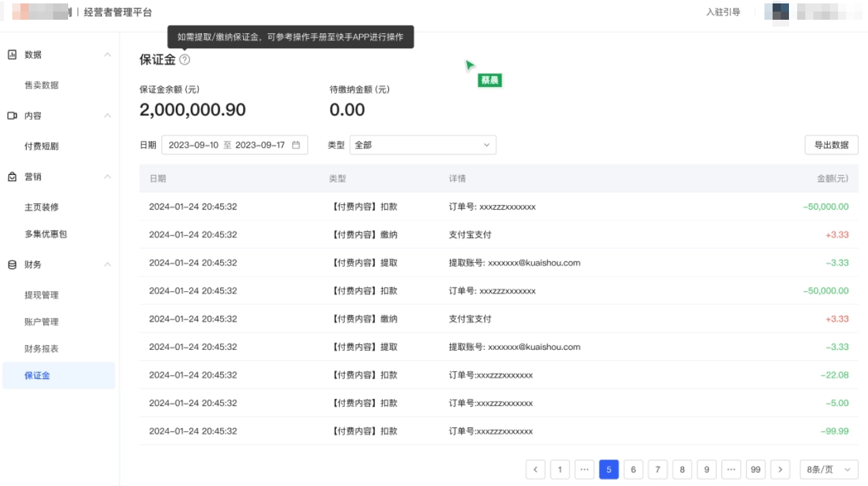The image size is (868, 486).
Task: Go to page 8
Action: (682, 470)
